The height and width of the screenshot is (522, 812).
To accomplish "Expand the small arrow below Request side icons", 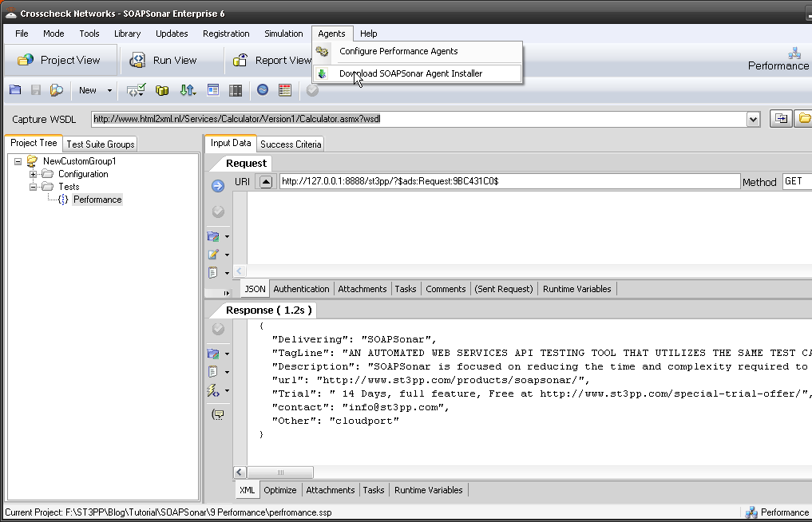I will click(226, 293).
